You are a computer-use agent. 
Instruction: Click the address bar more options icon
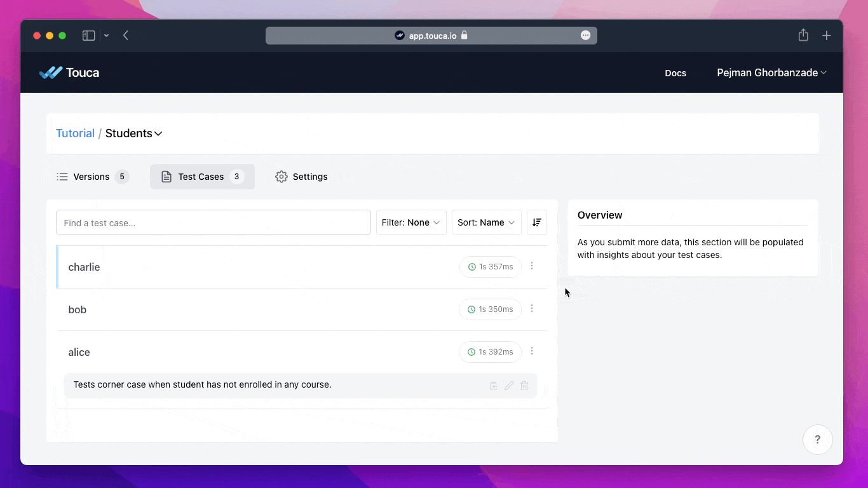click(586, 36)
